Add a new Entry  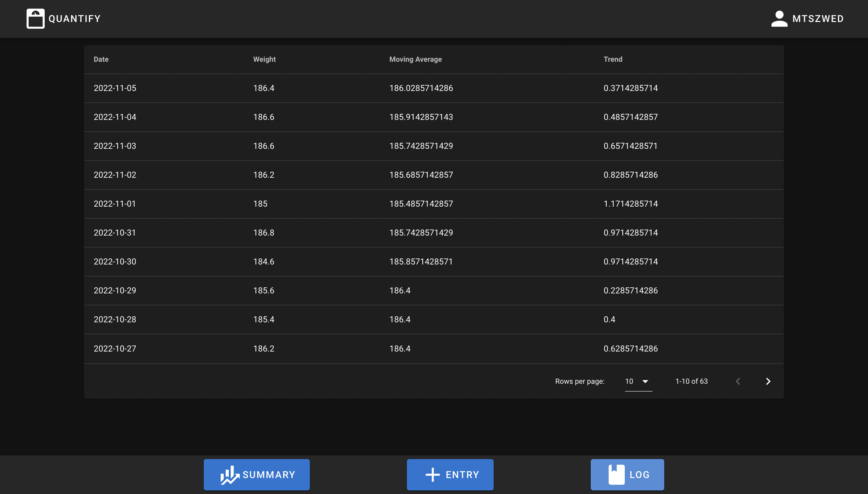point(450,475)
